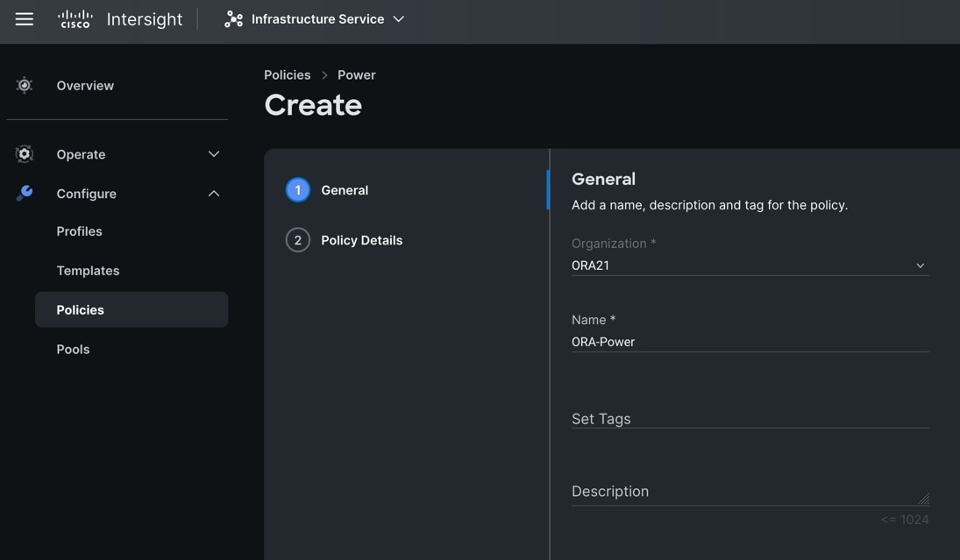The width and height of the screenshot is (960, 560).
Task: Click the Configure wrench icon
Action: coord(25,194)
